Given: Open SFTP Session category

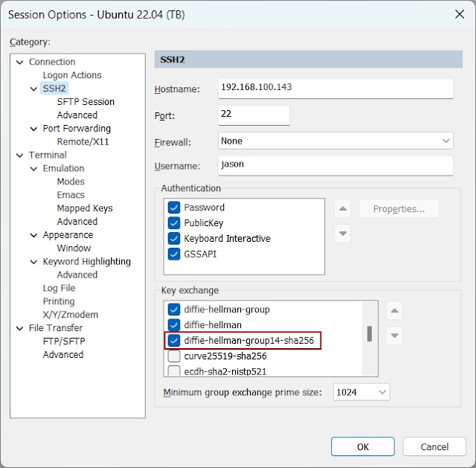Looking at the screenshot, I should [x=86, y=102].
